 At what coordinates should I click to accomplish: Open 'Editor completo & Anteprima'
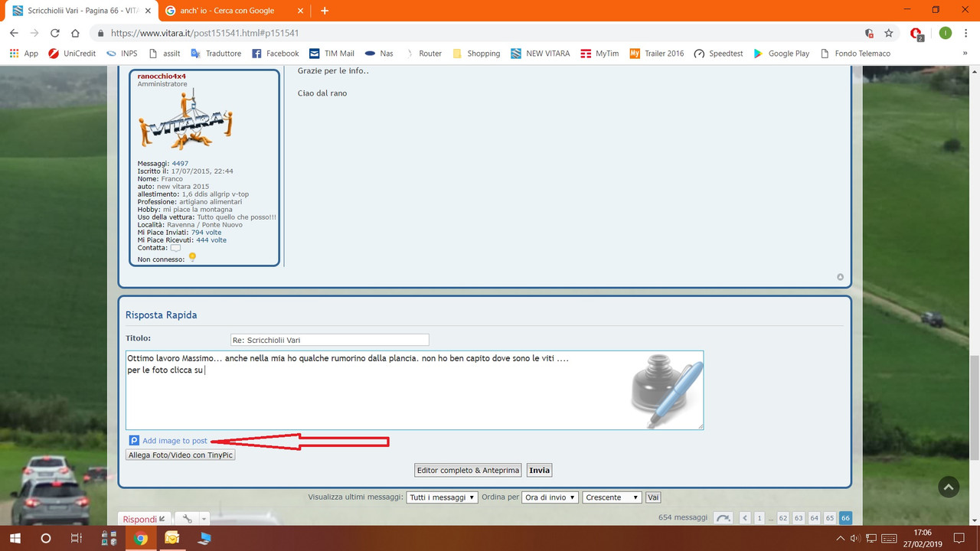(x=468, y=471)
